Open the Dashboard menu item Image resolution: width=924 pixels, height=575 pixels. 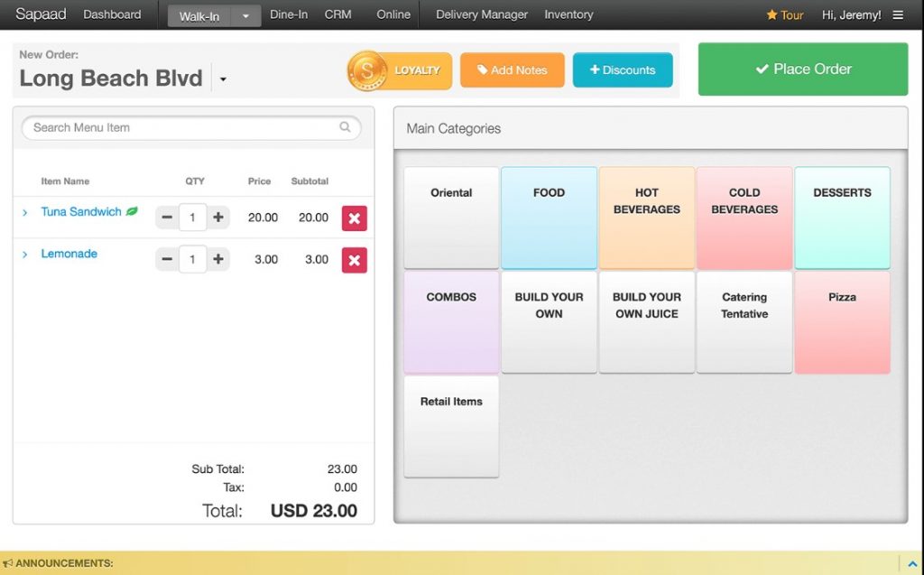112,14
